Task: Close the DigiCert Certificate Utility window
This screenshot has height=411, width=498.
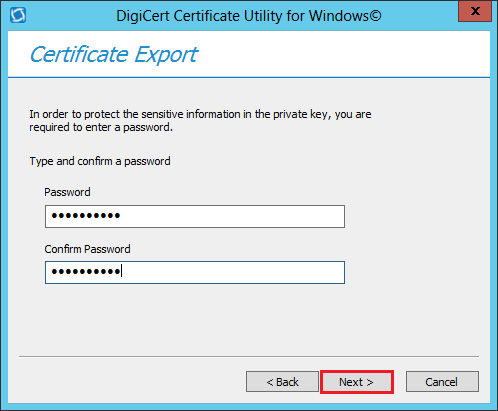Action: (475, 11)
